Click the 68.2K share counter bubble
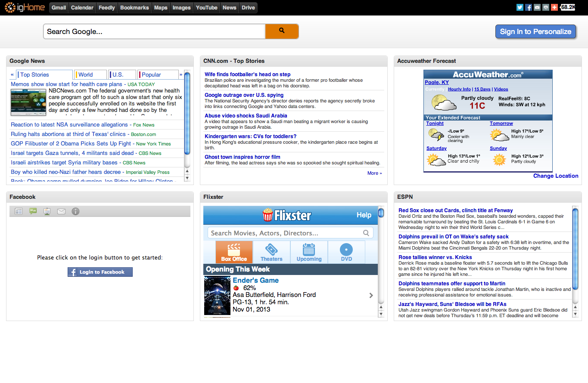Screen dimensions: 588x383 tap(567, 7)
